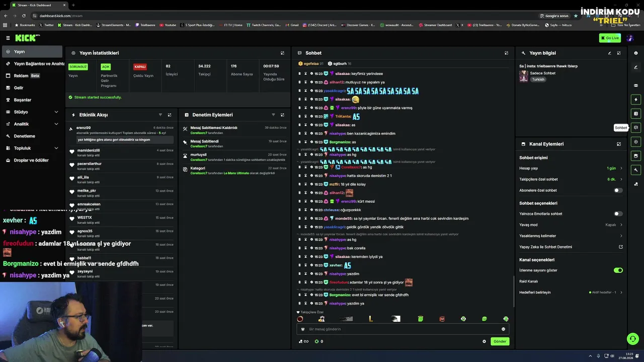The width and height of the screenshot is (644, 362).
Task: Open Hedefleri belirleyin goals setting
Action: click(571, 293)
